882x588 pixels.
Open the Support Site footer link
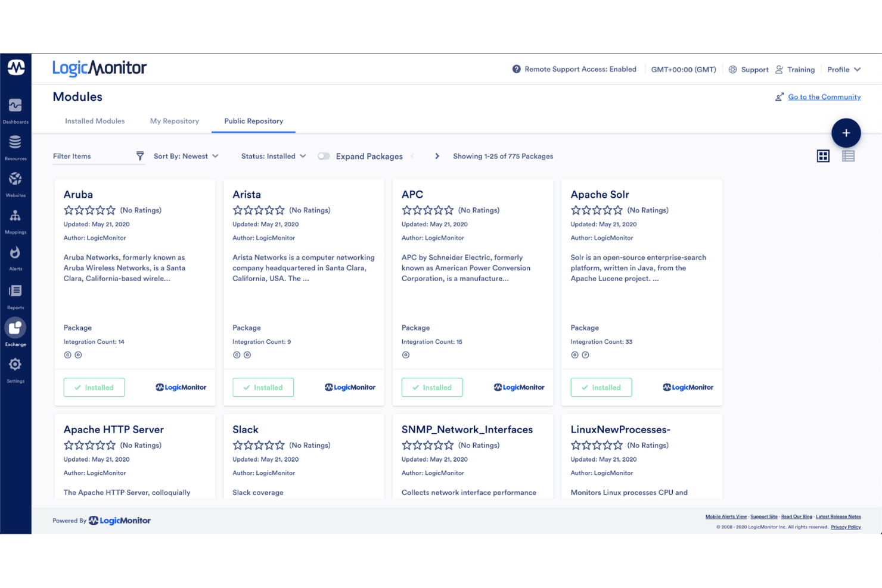(x=764, y=517)
